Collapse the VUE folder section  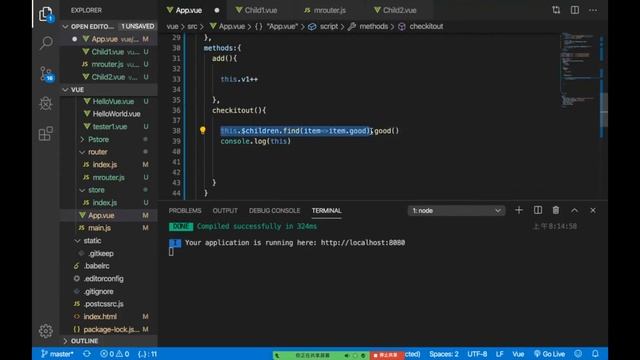click(109, 89)
